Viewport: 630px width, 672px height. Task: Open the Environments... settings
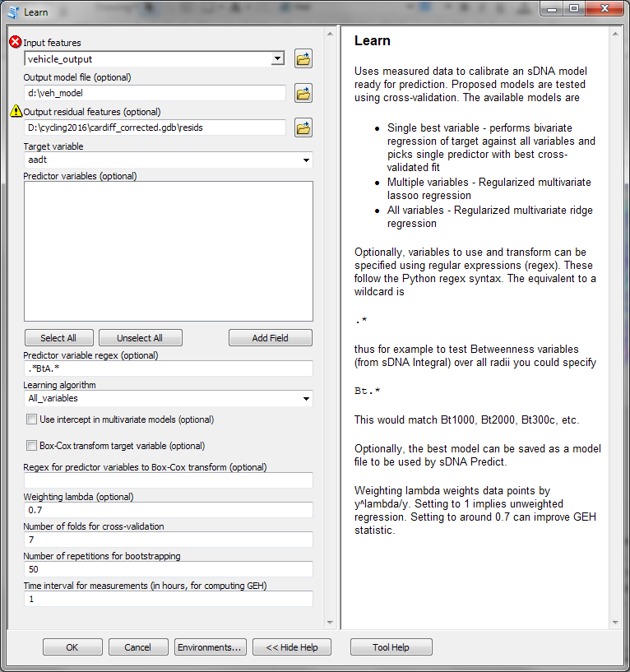(210, 647)
